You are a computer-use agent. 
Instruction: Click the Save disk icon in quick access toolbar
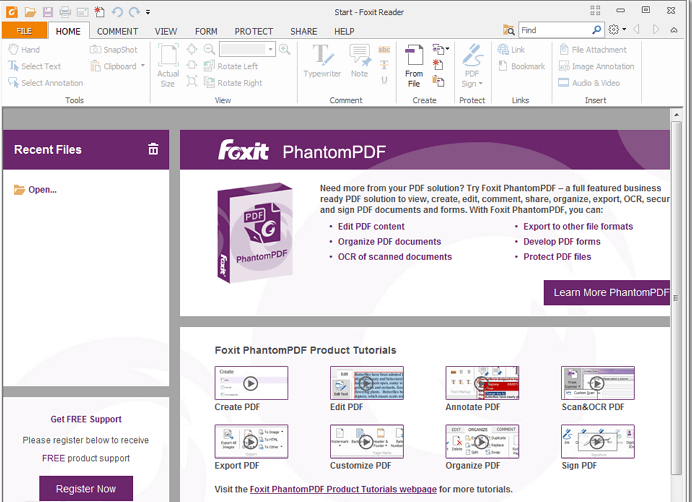click(x=48, y=12)
